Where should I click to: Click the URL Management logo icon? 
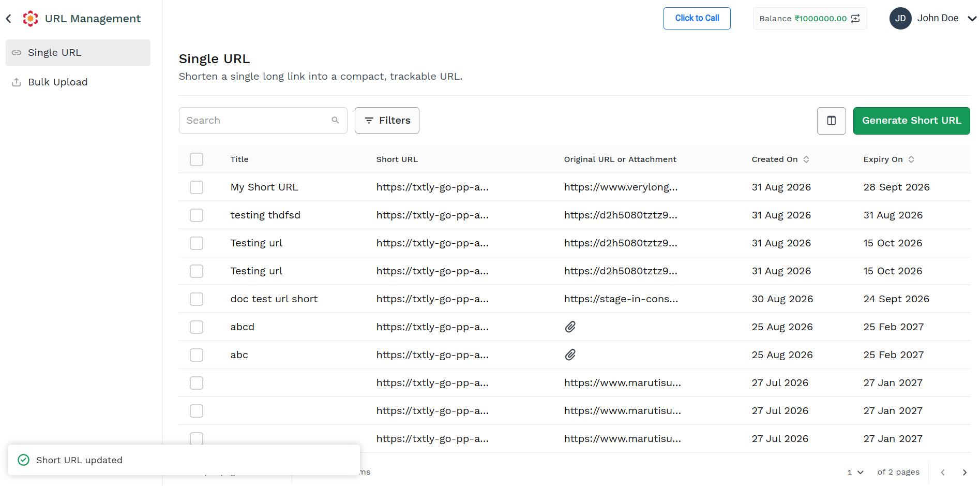(31, 19)
